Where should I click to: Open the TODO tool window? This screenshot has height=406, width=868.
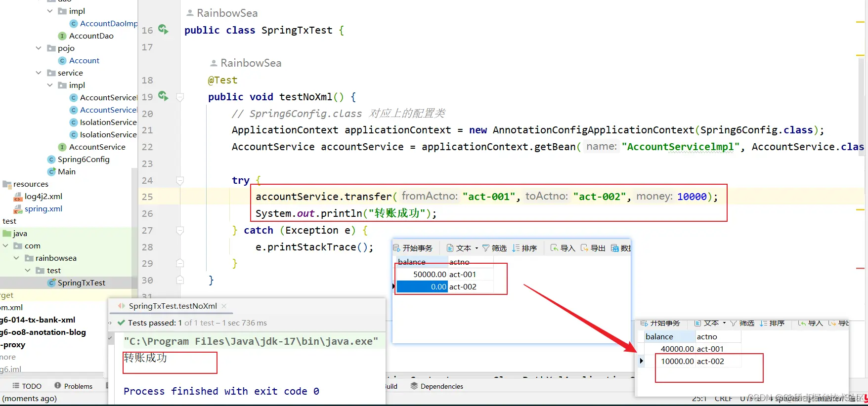[x=27, y=386]
